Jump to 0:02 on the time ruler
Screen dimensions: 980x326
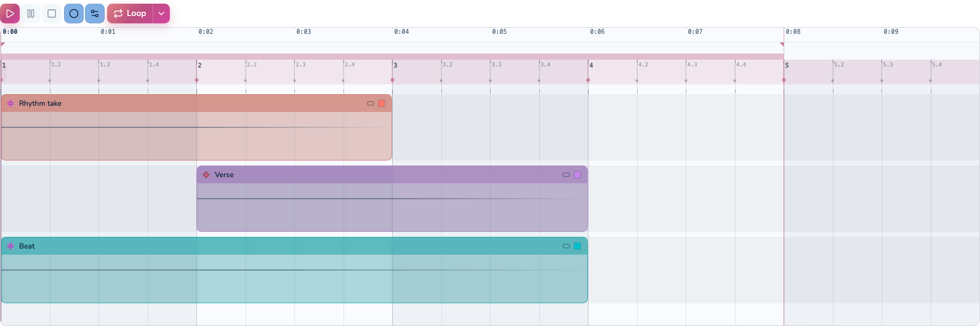point(206,31)
